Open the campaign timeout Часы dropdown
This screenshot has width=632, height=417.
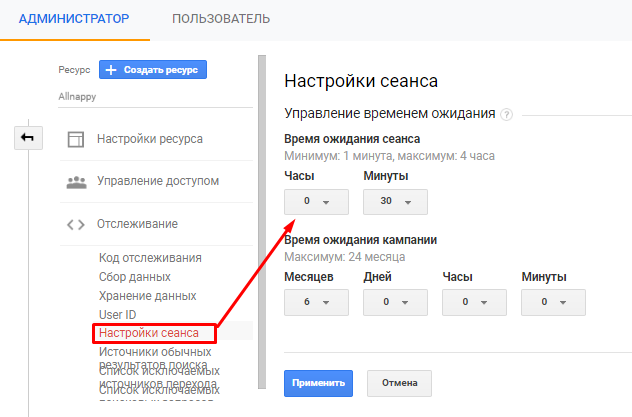coord(474,302)
